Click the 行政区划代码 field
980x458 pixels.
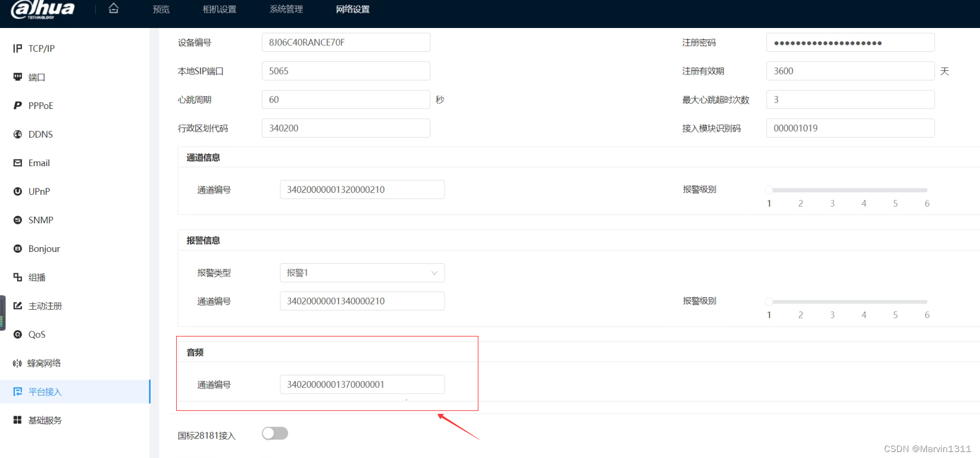click(x=346, y=128)
